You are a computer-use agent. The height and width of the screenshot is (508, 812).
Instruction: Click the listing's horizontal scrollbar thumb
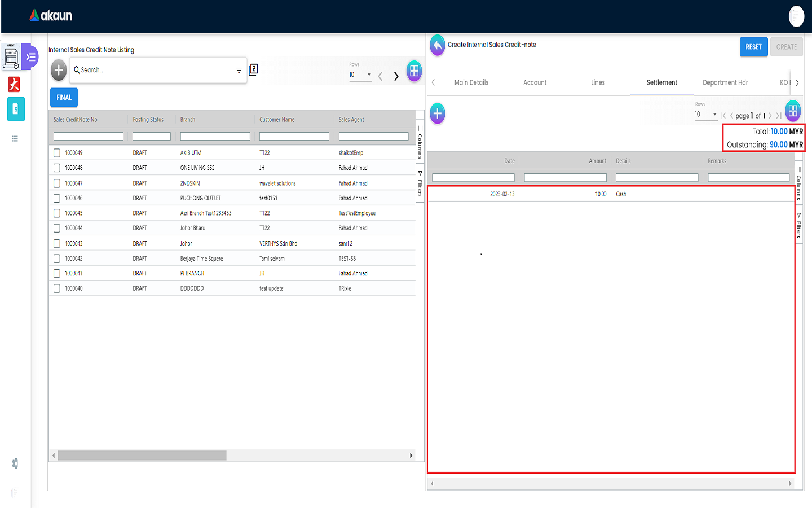[x=142, y=456]
